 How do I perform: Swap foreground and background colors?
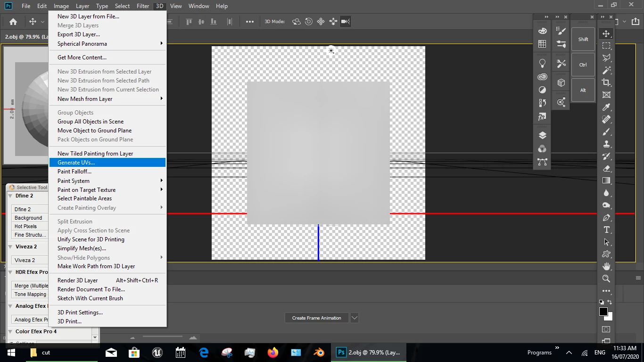click(x=610, y=302)
